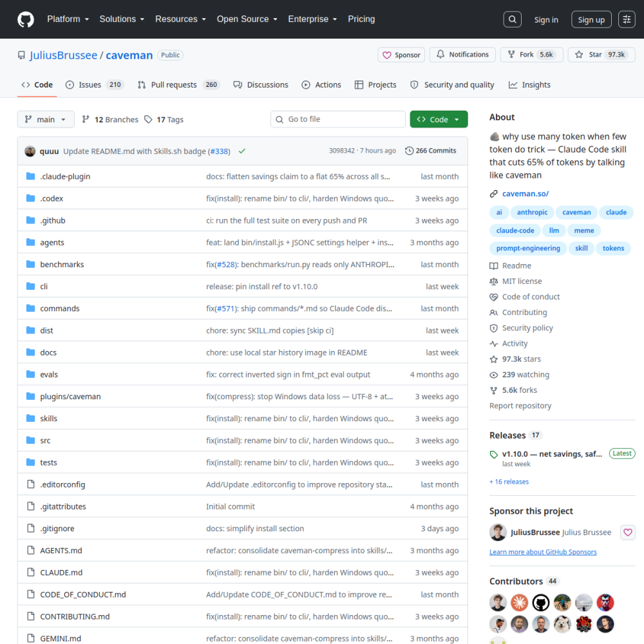Screen dimensions: 644x644
Task: Open Learn more about GitHub Sponsors link
Action: coord(542,552)
